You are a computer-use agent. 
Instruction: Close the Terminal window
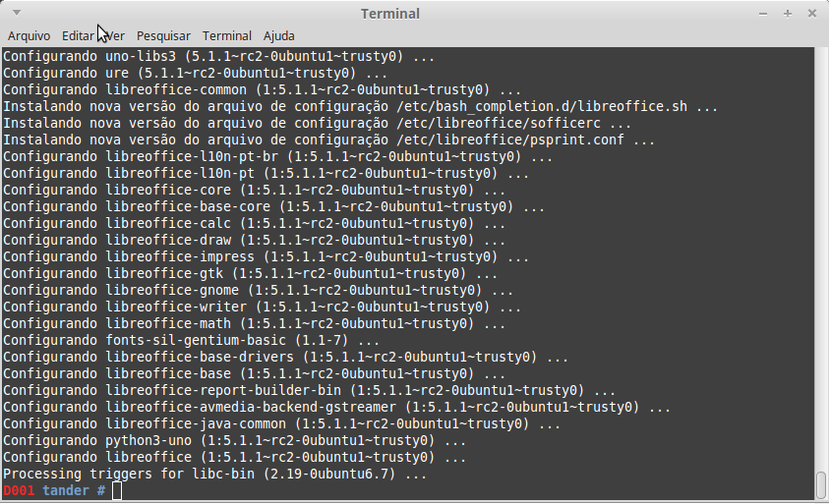point(812,14)
